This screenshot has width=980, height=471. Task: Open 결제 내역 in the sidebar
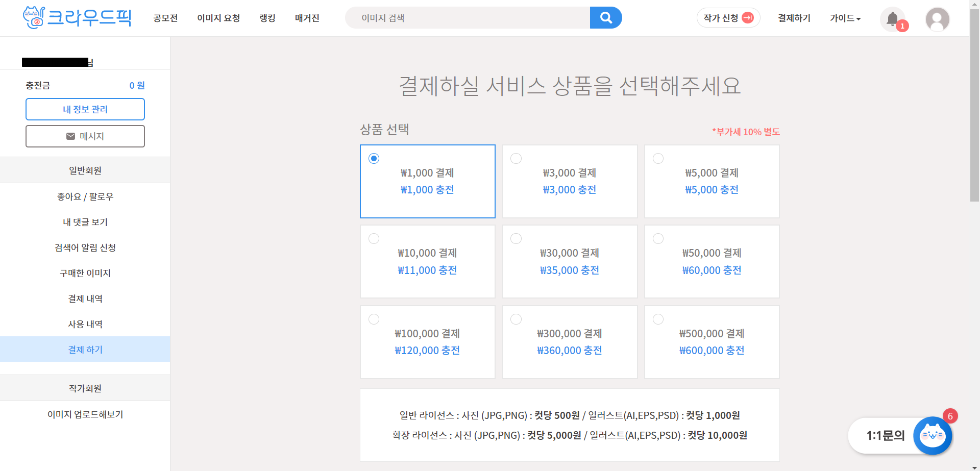85,298
